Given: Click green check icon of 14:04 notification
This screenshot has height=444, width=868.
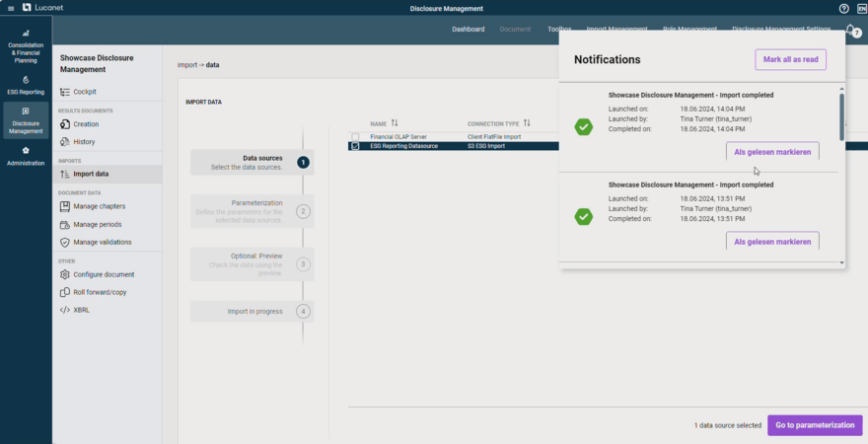Looking at the screenshot, I should (x=584, y=126).
